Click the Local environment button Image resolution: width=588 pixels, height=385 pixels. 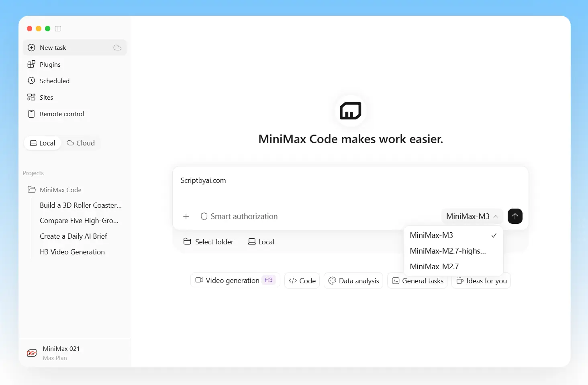(261, 242)
